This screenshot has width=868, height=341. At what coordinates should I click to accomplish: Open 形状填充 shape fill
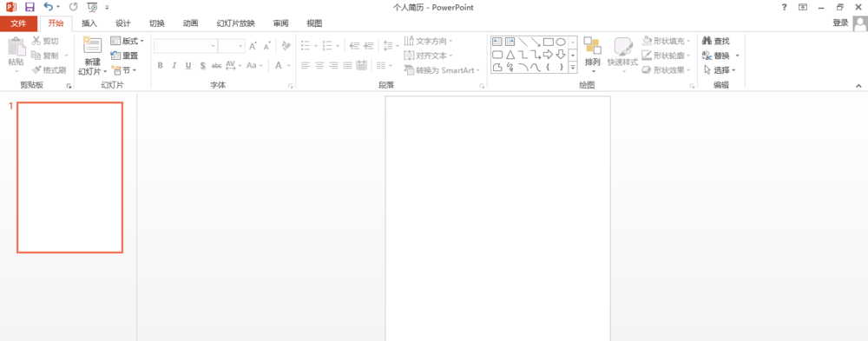tap(667, 41)
